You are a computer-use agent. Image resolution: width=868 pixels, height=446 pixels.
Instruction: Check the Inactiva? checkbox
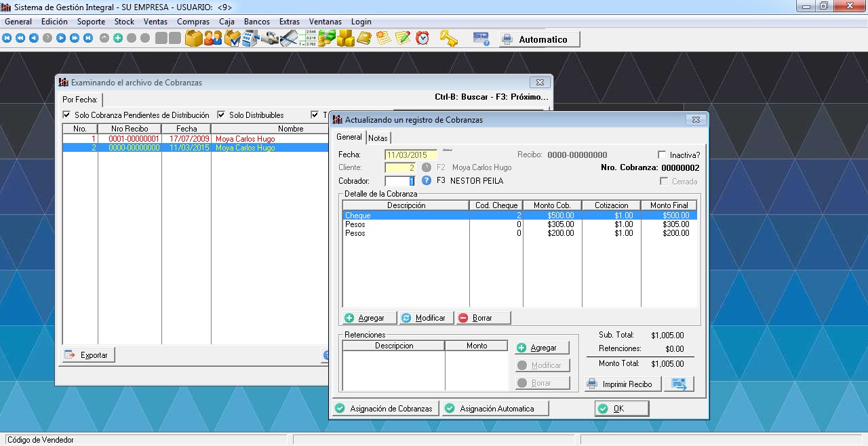[x=663, y=155]
